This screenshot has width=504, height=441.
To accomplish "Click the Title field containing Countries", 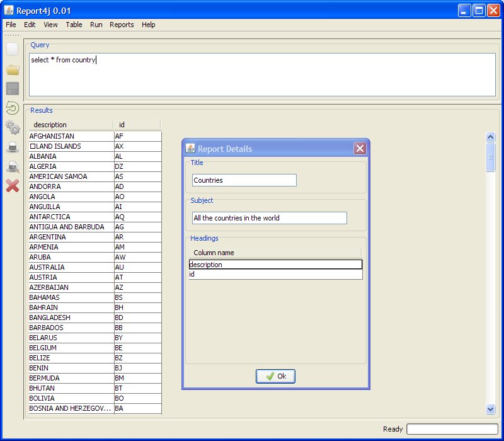I will coord(244,180).
